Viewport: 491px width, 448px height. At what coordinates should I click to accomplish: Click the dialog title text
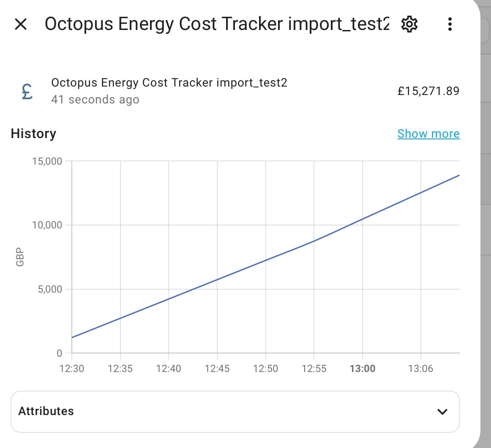click(217, 24)
